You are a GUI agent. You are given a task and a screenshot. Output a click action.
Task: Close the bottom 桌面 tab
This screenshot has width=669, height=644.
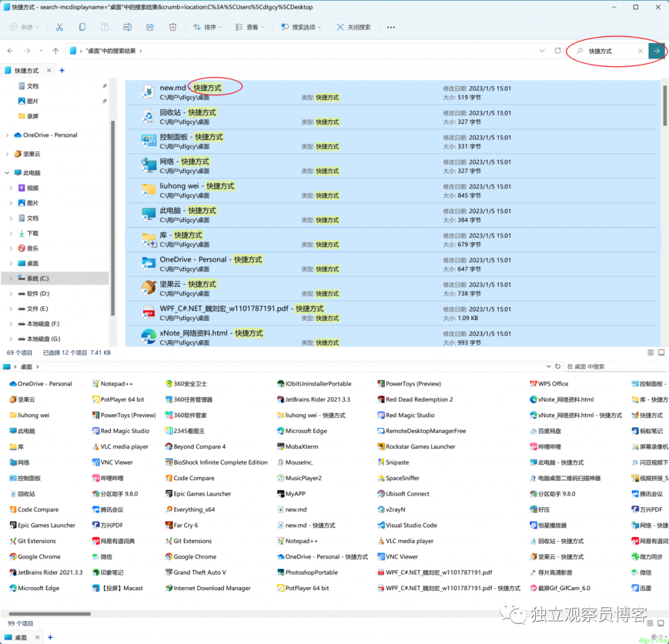[x=37, y=637]
